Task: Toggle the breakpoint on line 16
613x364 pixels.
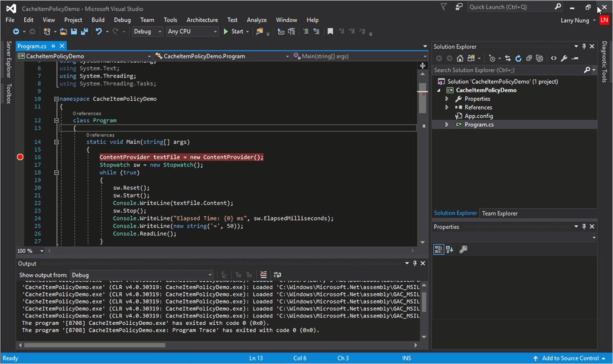Action: 20,157
